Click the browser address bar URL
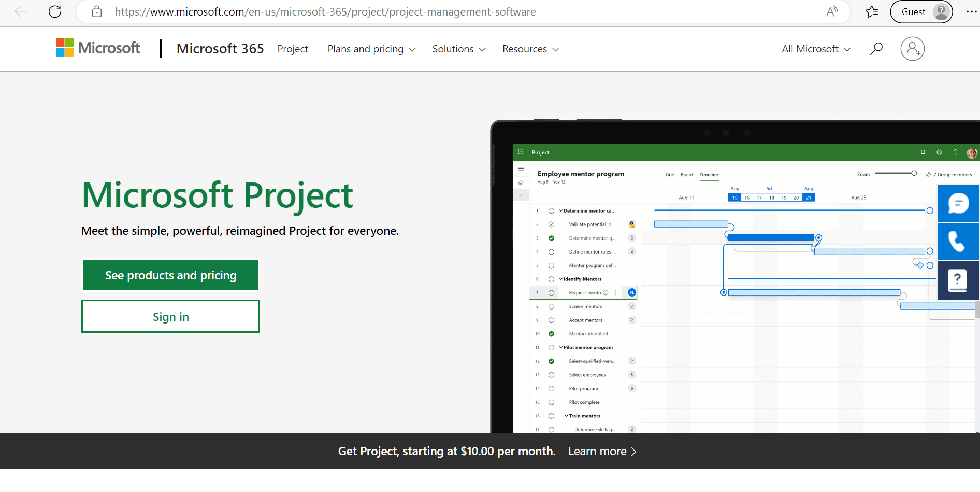This screenshot has height=492, width=980. click(x=325, y=11)
